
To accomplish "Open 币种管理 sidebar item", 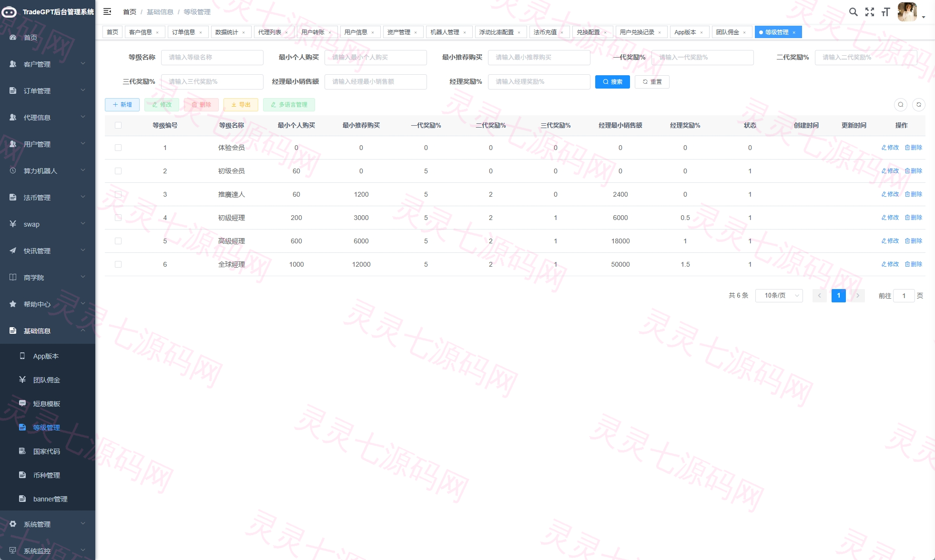I will (48, 475).
